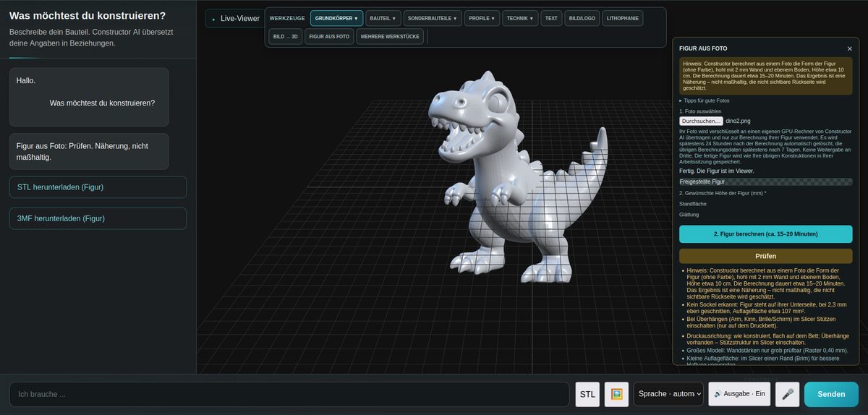Expand the Sonderbauteile dropdown

coord(432,18)
